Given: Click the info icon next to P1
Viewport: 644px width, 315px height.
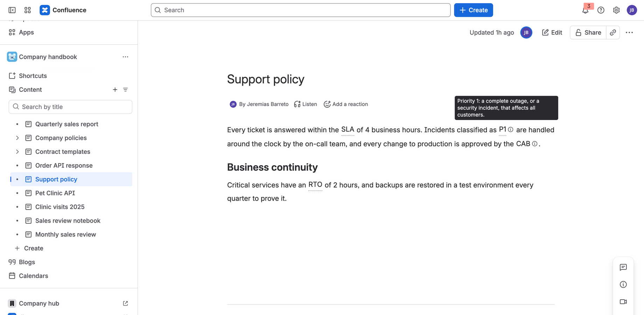Looking at the screenshot, I should 511,129.
